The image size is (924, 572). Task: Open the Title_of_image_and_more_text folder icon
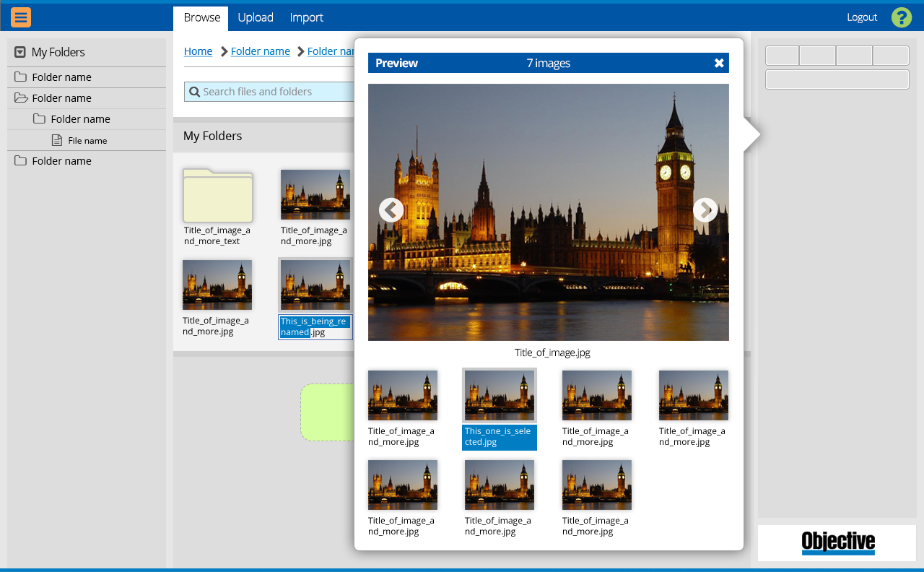pyautogui.click(x=217, y=195)
